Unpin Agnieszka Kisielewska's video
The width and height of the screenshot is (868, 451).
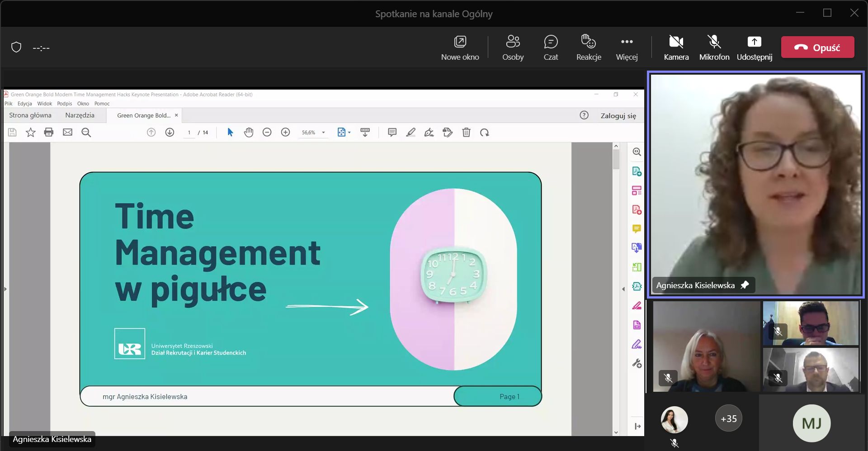pos(745,285)
